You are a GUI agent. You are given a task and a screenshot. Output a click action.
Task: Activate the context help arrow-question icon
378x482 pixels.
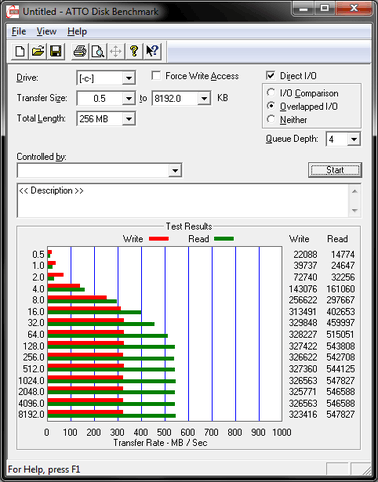click(152, 51)
